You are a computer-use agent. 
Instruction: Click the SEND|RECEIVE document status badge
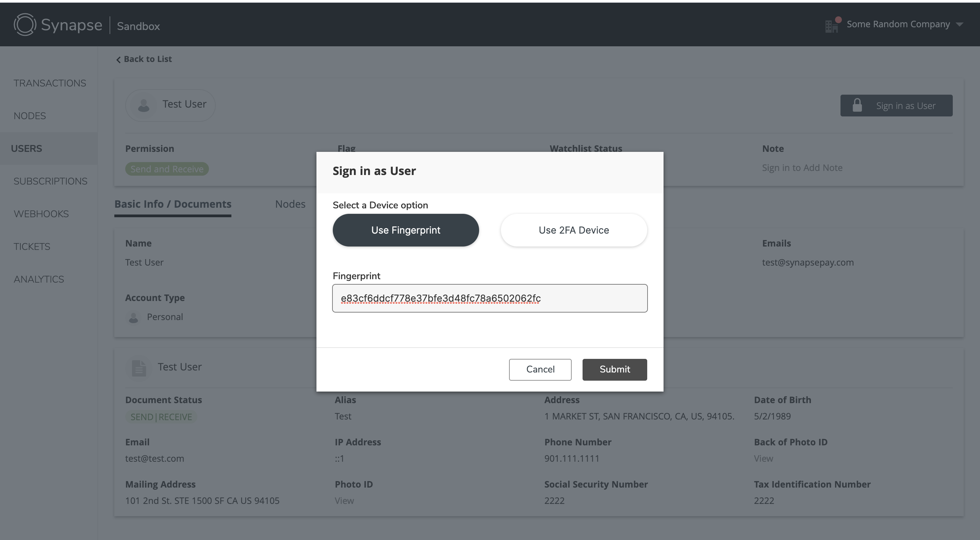click(x=161, y=417)
